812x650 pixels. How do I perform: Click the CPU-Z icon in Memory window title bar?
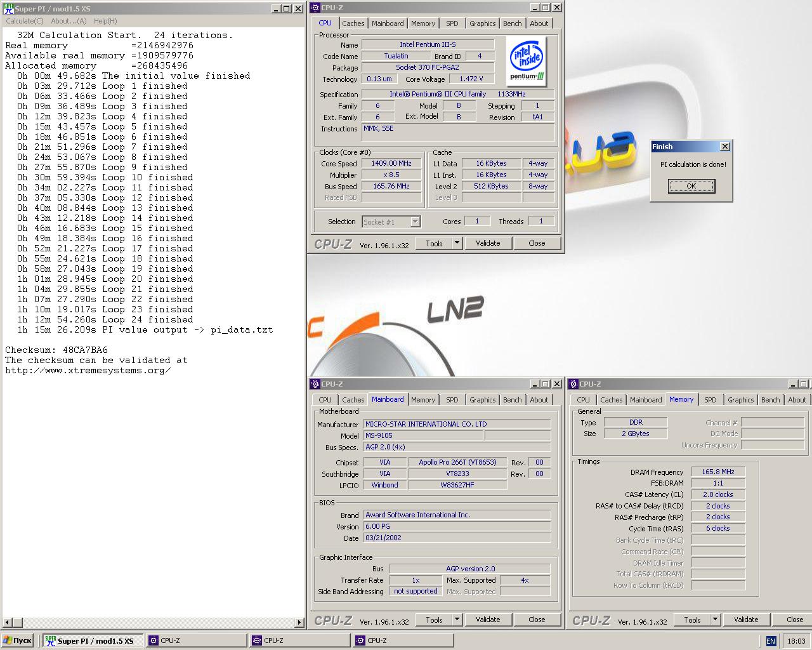tap(573, 384)
